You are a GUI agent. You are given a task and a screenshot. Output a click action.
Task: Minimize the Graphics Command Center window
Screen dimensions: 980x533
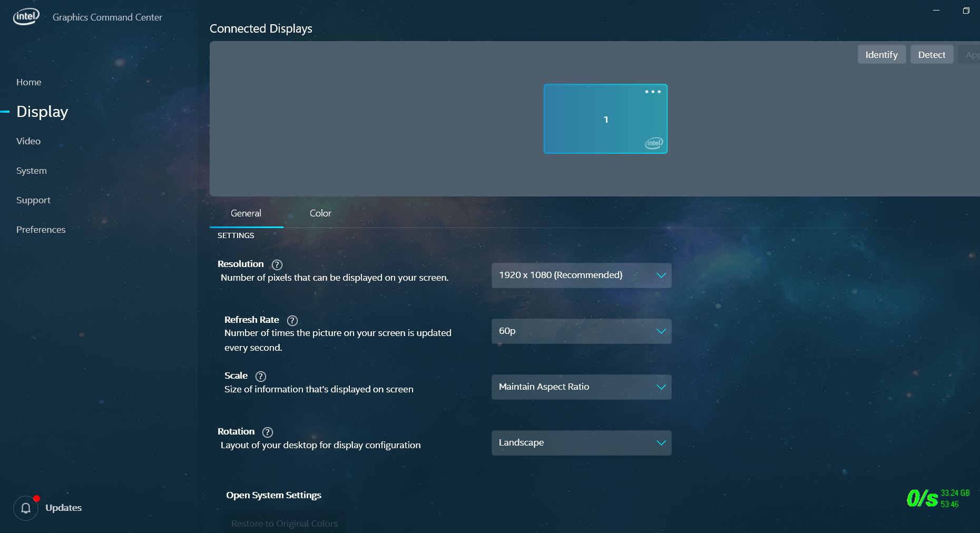[936, 11]
